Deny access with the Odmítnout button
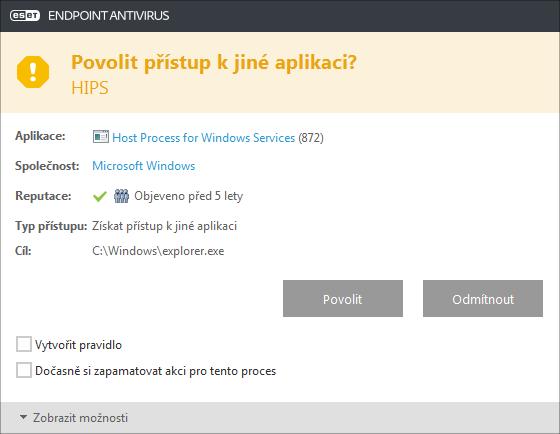560x434 pixels. coord(483,299)
